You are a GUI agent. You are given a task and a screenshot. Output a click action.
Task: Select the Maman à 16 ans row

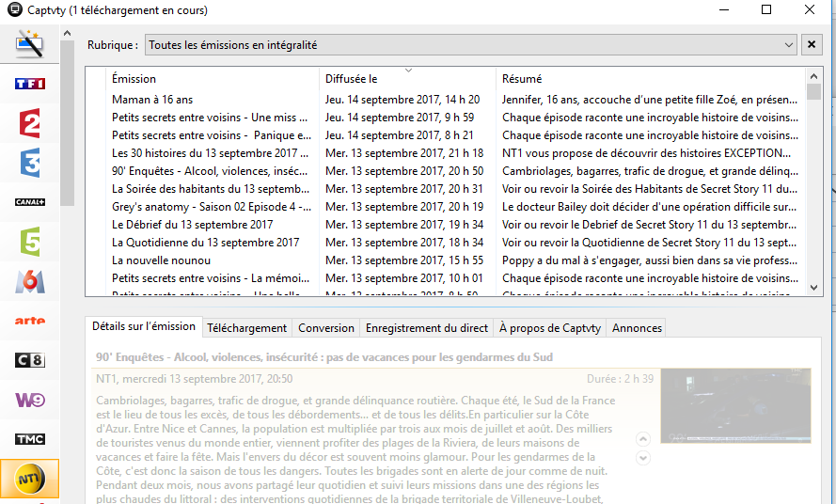(x=152, y=100)
